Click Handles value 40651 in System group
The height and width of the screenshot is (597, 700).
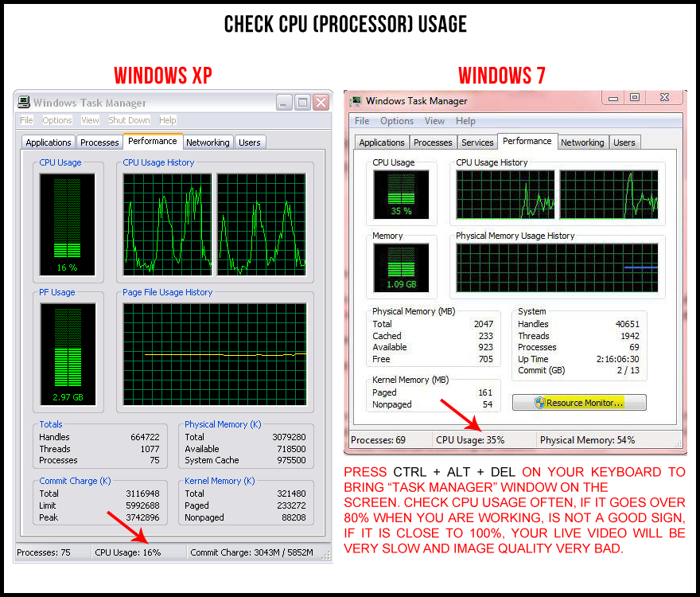[628, 324]
